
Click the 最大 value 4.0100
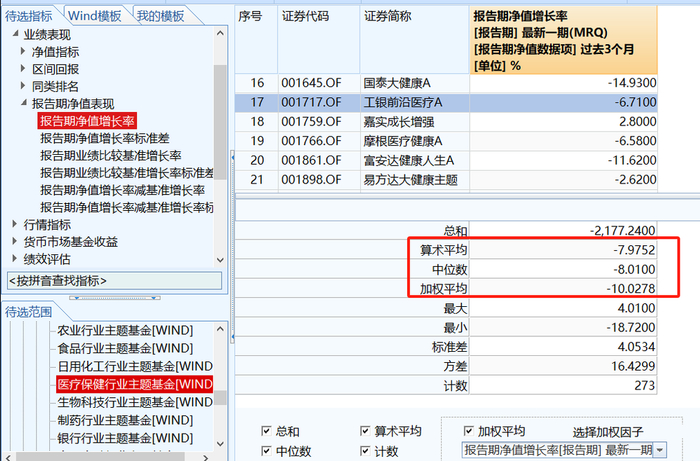pyautogui.click(x=636, y=308)
